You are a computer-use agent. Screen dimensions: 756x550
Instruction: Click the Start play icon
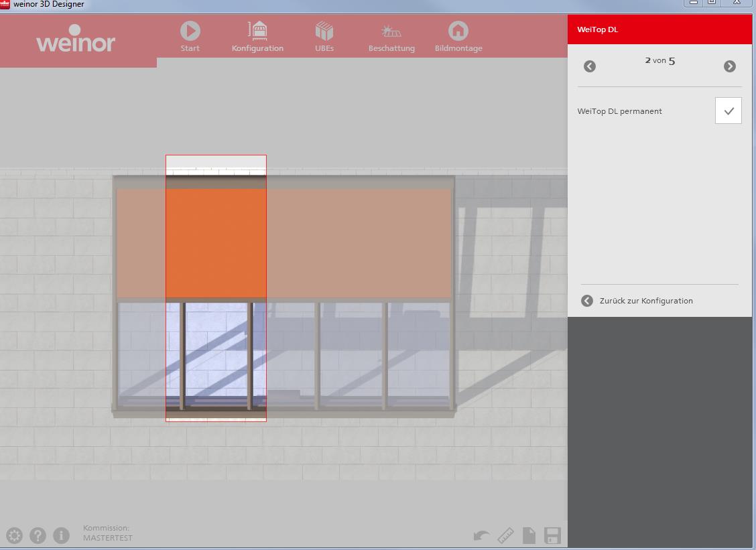(190, 31)
